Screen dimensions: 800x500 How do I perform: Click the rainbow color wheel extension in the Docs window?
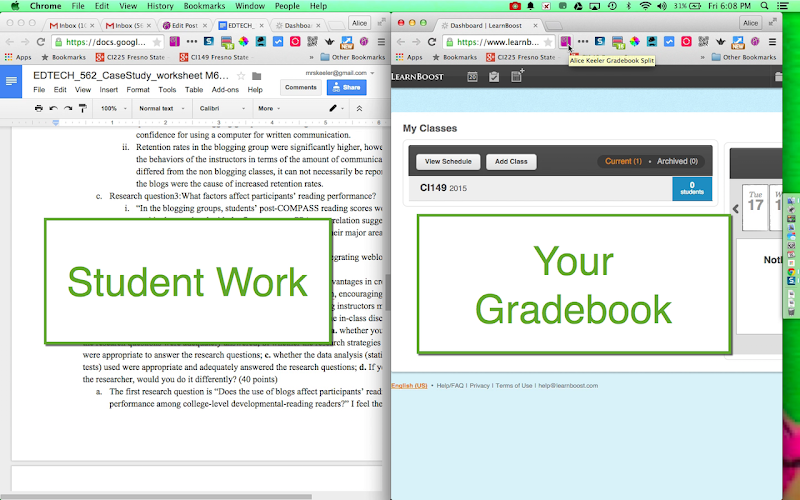(243, 42)
